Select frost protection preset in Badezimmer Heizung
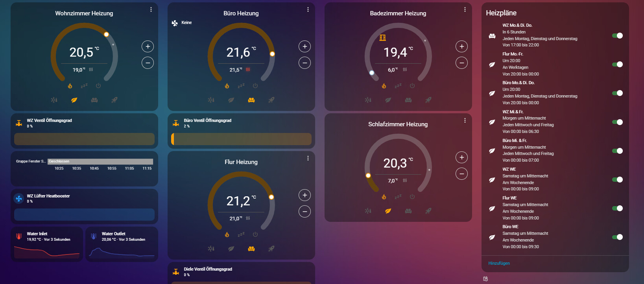Screen dimensions: 644x284 coord(368,100)
